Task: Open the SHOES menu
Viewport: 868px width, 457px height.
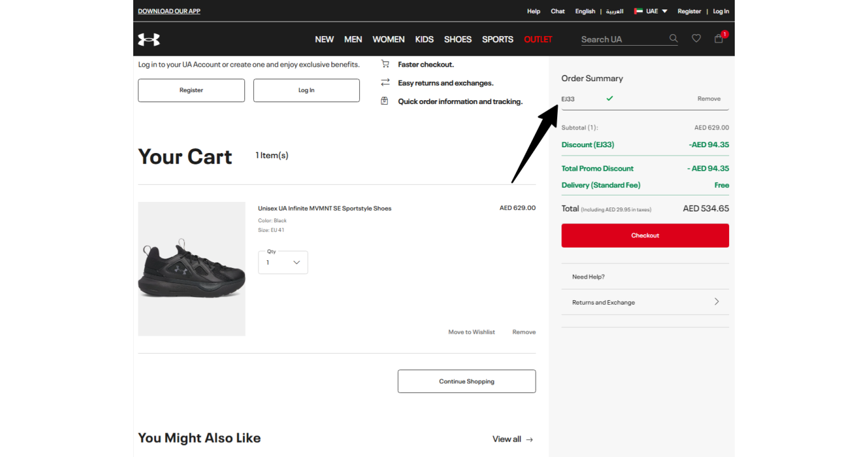Action: (457, 39)
